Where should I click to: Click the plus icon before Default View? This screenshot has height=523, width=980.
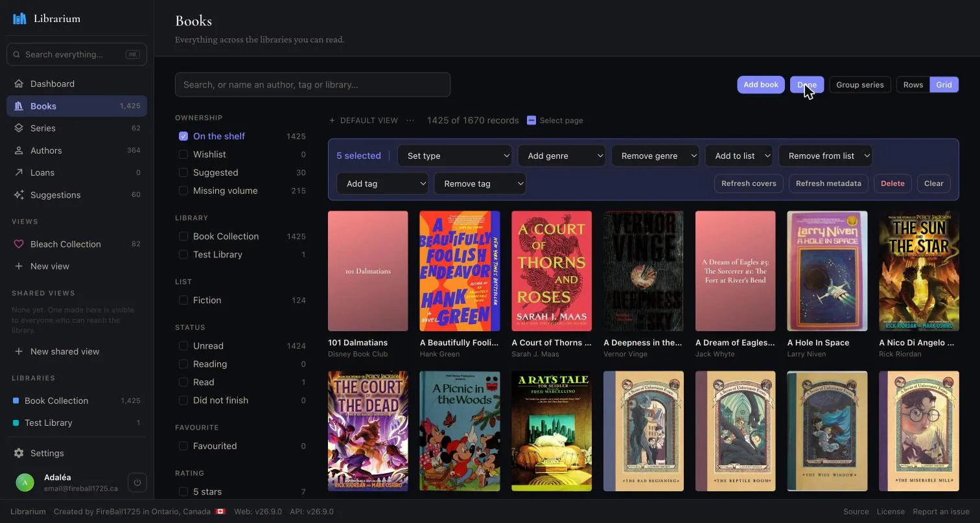click(x=332, y=121)
